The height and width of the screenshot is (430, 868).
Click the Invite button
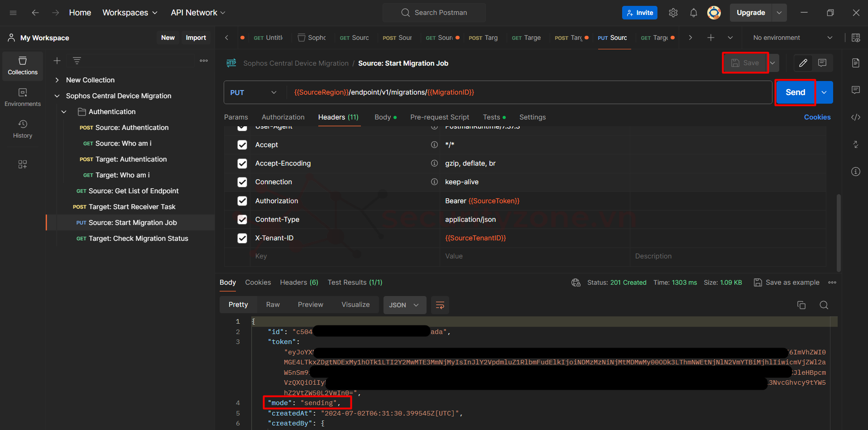(639, 13)
